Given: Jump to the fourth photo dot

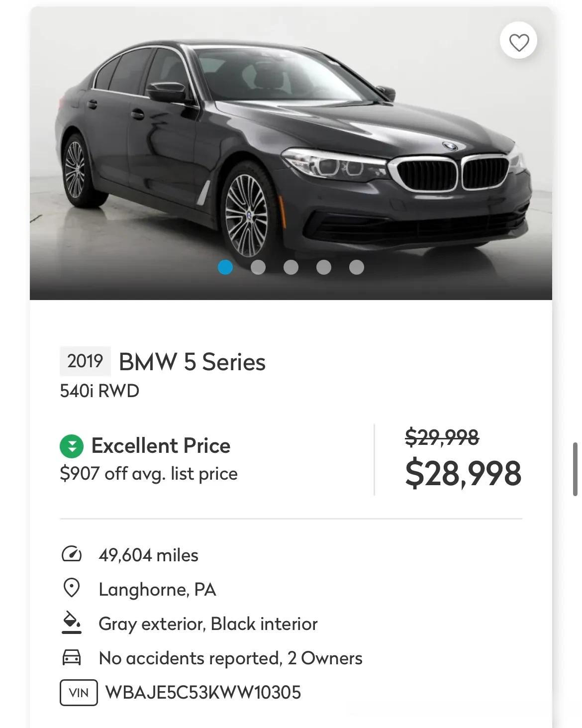Looking at the screenshot, I should [324, 267].
